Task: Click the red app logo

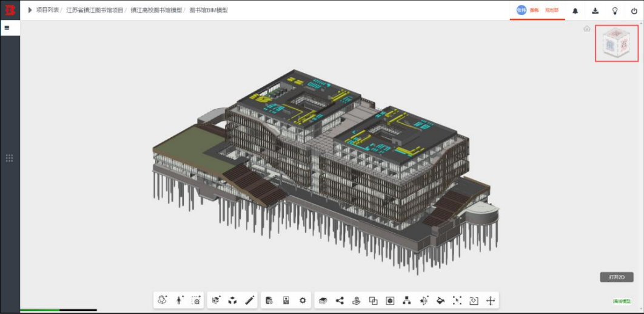Action: [10, 10]
